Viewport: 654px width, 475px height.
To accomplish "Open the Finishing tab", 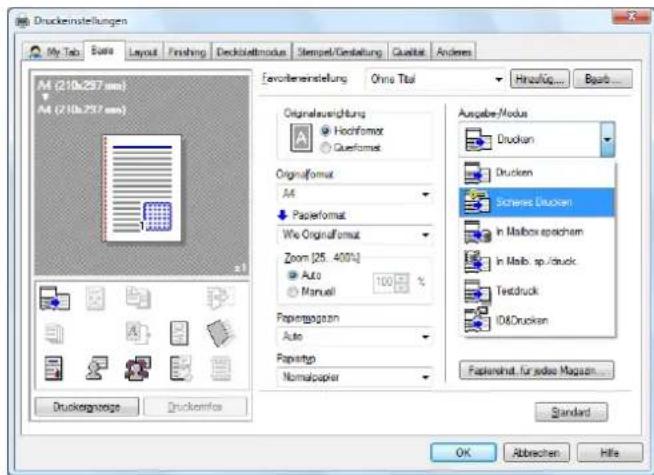I will coord(187,52).
